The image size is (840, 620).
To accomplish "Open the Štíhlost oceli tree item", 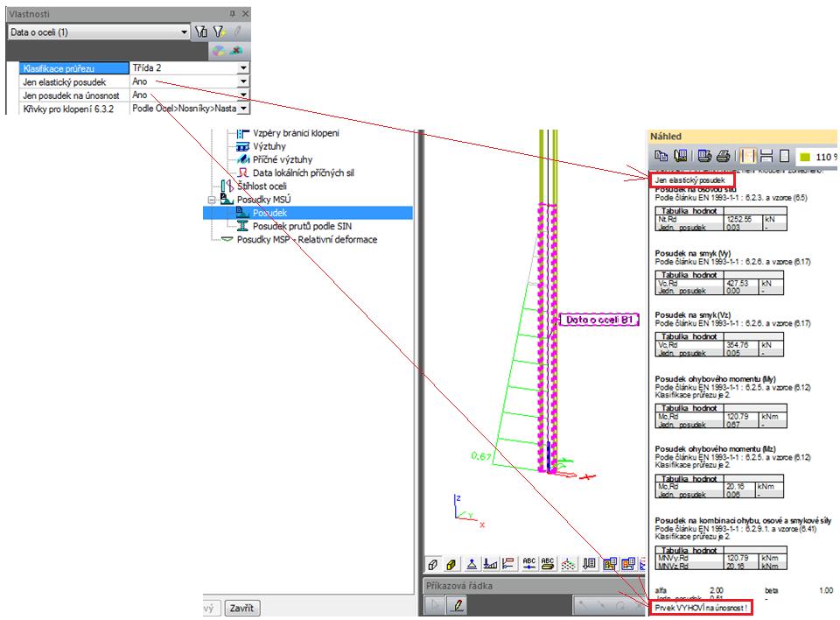I will pyautogui.click(x=262, y=187).
